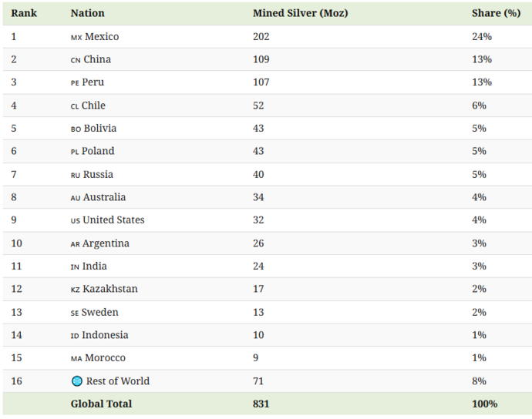This screenshot has width=532, height=419.
Task: Click the KZ code beside Kazakhstan
Action: (76, 290)
